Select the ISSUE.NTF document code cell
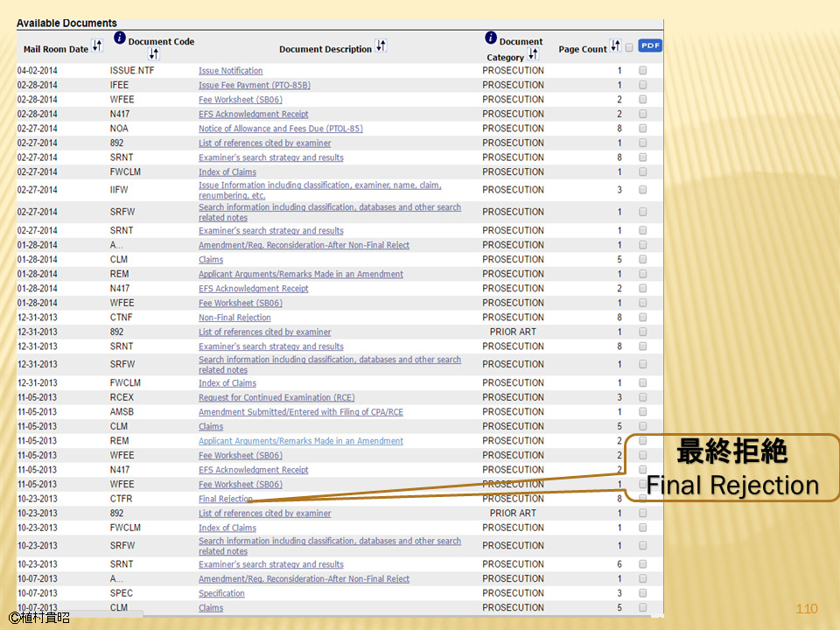840x630 pixels. coord(132,70)
